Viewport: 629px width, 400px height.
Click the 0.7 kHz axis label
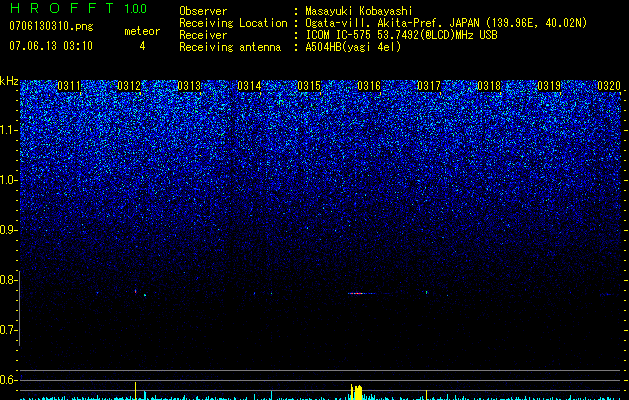[x=8, y=330]
